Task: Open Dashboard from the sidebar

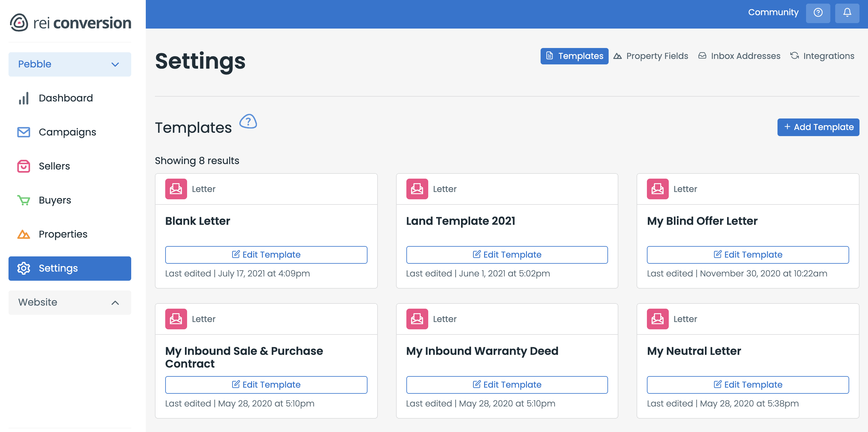Action: (x=70, y=98)
